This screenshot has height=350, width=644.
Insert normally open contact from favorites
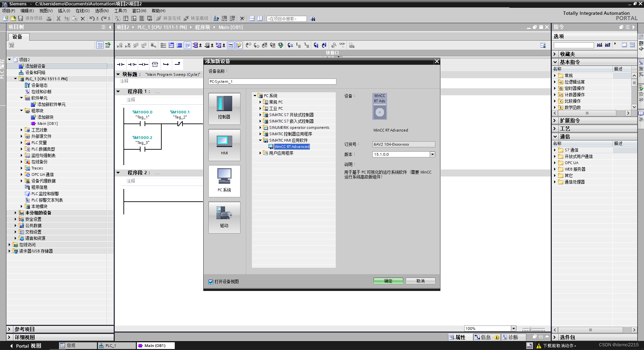point(121,64)
